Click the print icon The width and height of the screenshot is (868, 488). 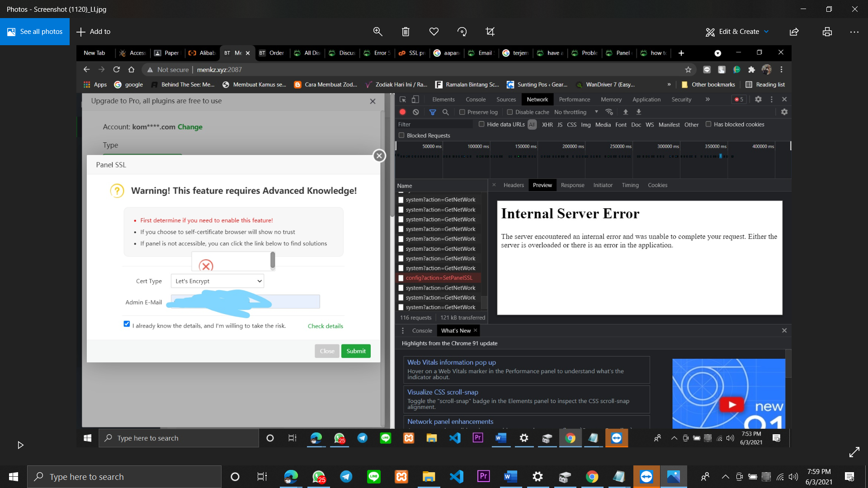827,32
